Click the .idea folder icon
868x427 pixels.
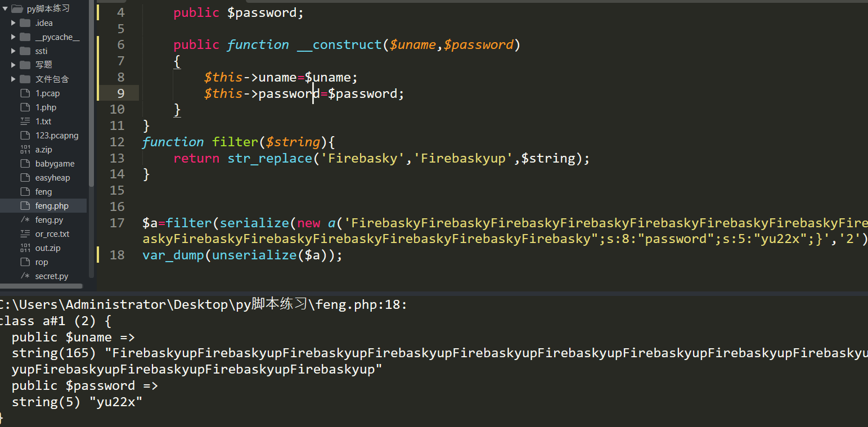[x=25, y=23]
